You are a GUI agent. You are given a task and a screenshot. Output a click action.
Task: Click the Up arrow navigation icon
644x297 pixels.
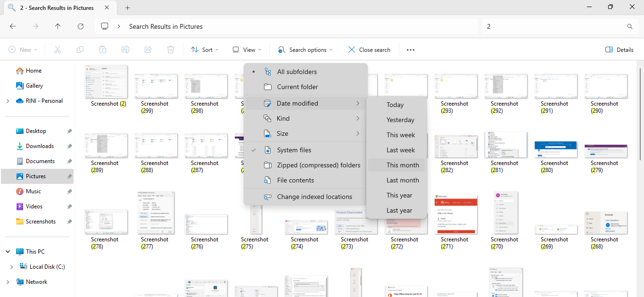(x=58, y=26)
